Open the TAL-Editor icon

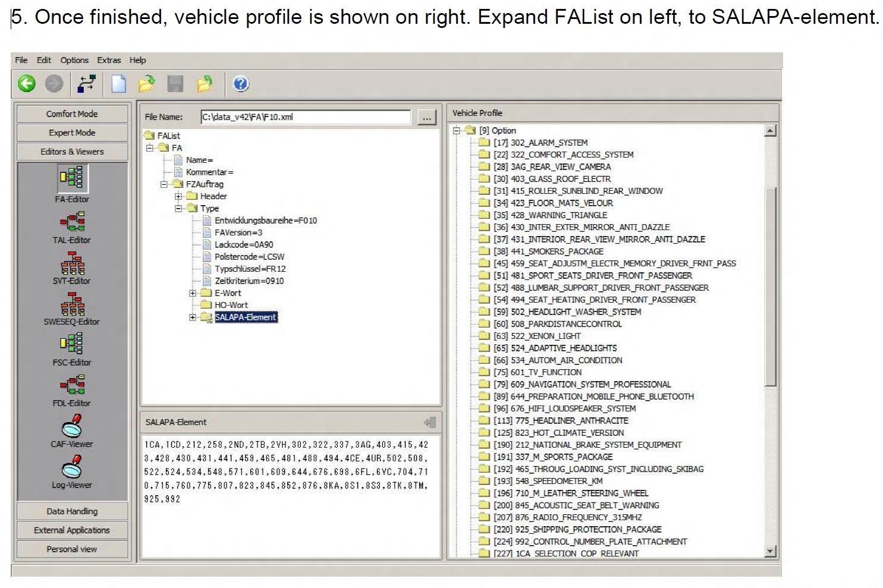72,221
